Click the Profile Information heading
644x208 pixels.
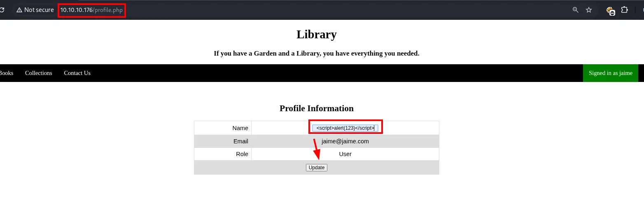click(317, 108)
